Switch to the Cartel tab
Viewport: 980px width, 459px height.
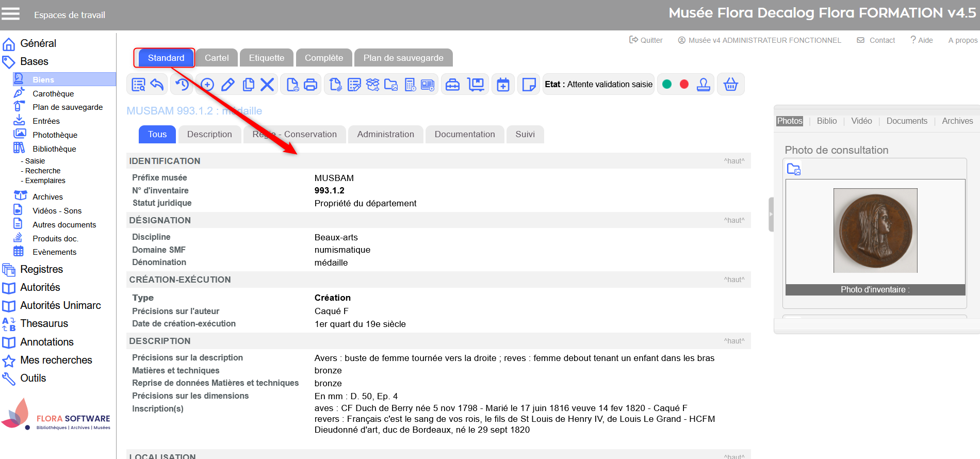point(217,58)
